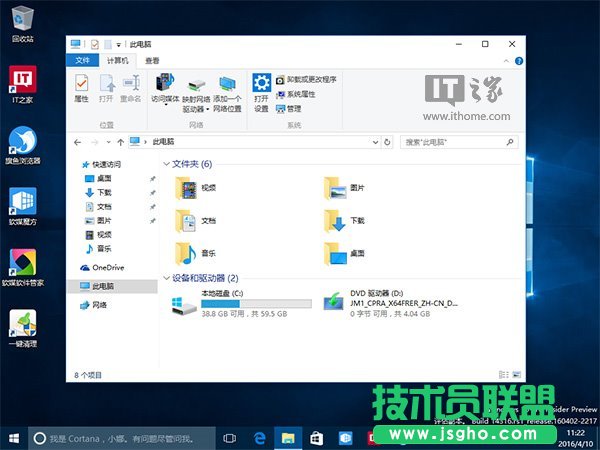The height and width of the screenshot is (450, 600).
Task: Click 此电脑 (This PC) in the address bar
Action: click(x=163, y=142)
